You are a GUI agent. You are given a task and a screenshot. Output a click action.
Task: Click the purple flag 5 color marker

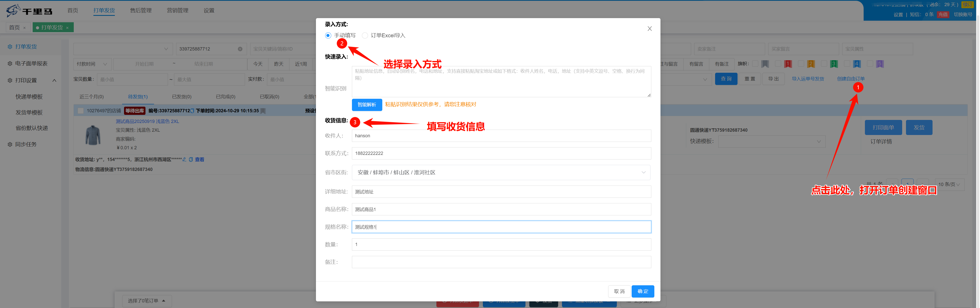879,64
